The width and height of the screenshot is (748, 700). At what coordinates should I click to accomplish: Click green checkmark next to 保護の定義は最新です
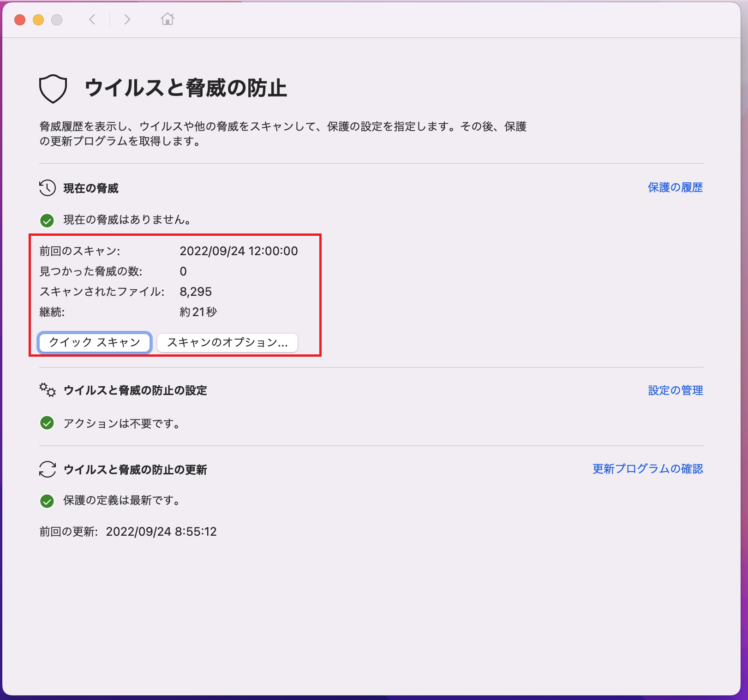coord(47,501)
